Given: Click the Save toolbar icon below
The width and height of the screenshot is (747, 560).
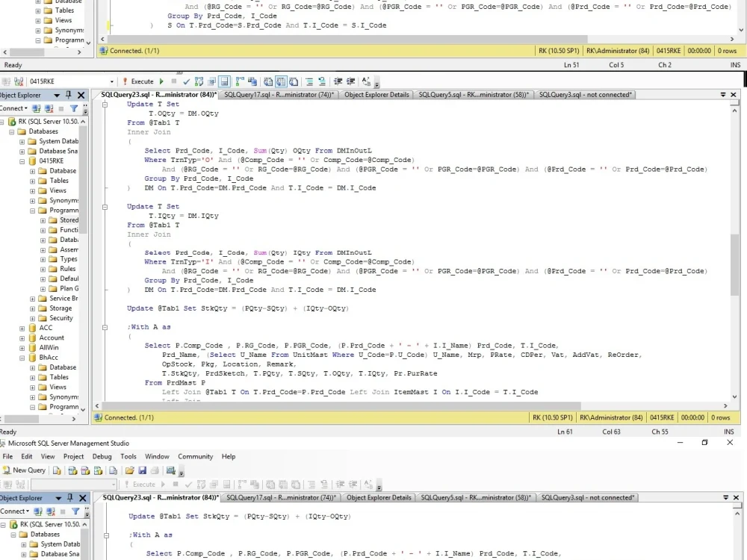Looking at the screenshot, I should [143, 470].
